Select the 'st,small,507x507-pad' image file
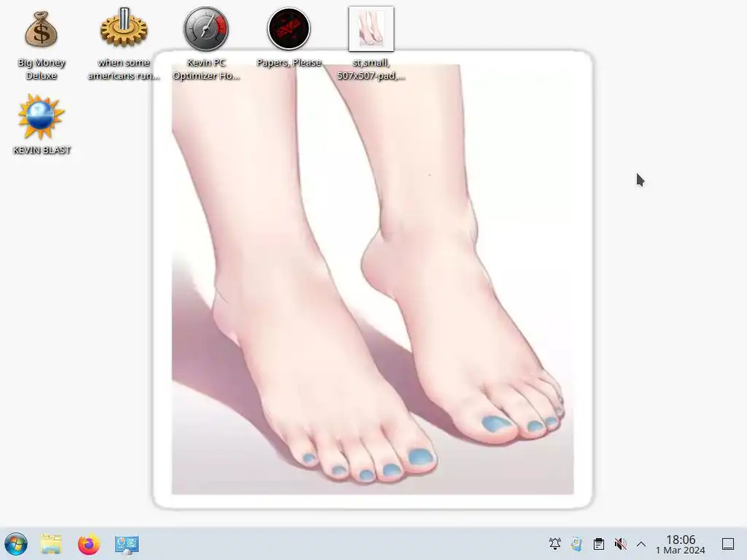Viewport: 747px width, 560px height. point(371,28)
